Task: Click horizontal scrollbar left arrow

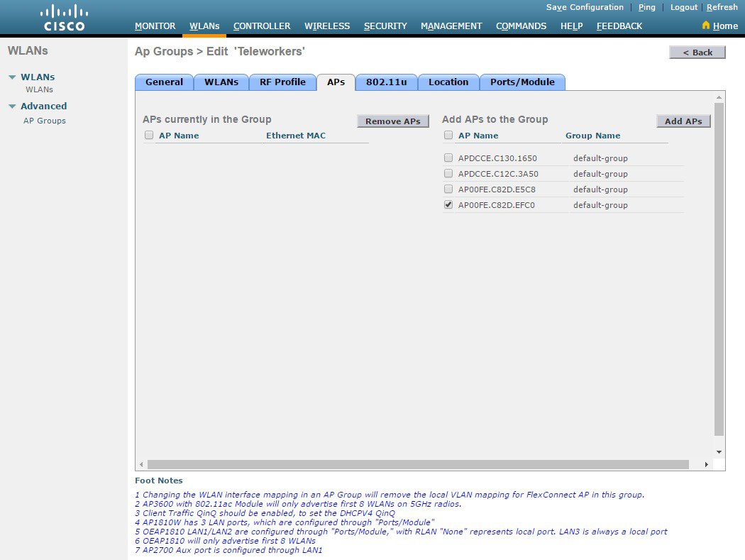Action: pyautogui.click(x=141, y=464)
